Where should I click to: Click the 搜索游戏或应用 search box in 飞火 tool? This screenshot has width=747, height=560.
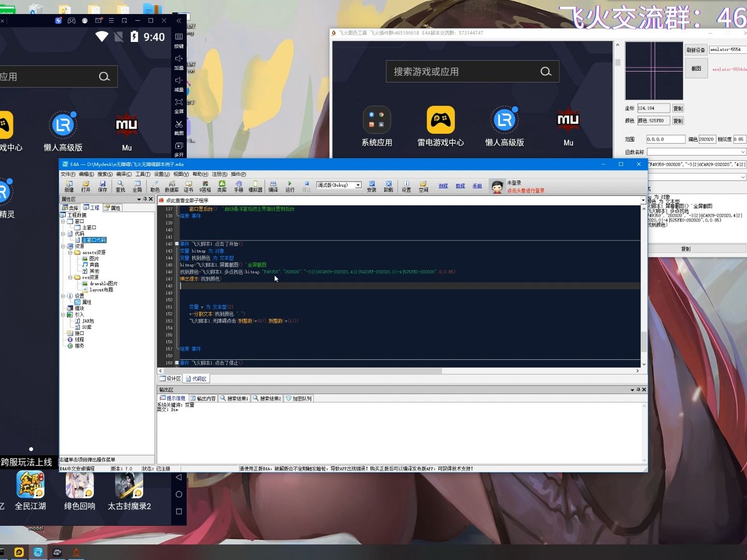pos(473,72)
